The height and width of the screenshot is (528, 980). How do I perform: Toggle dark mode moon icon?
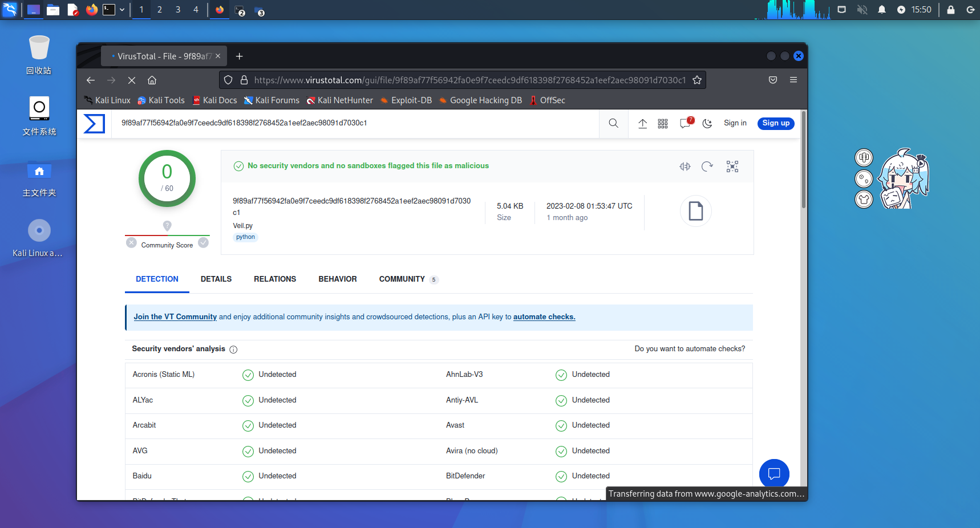coord(707,123)
